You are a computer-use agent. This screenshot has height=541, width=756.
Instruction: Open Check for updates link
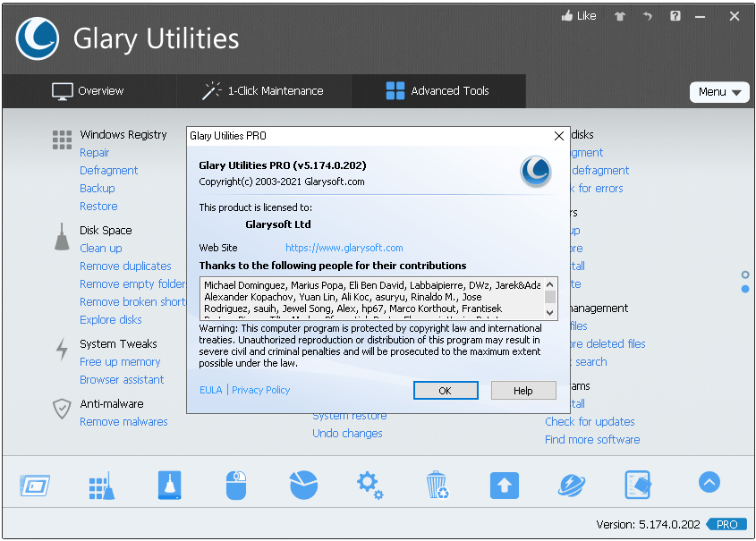pyautogui.click(x=590, y=421)
